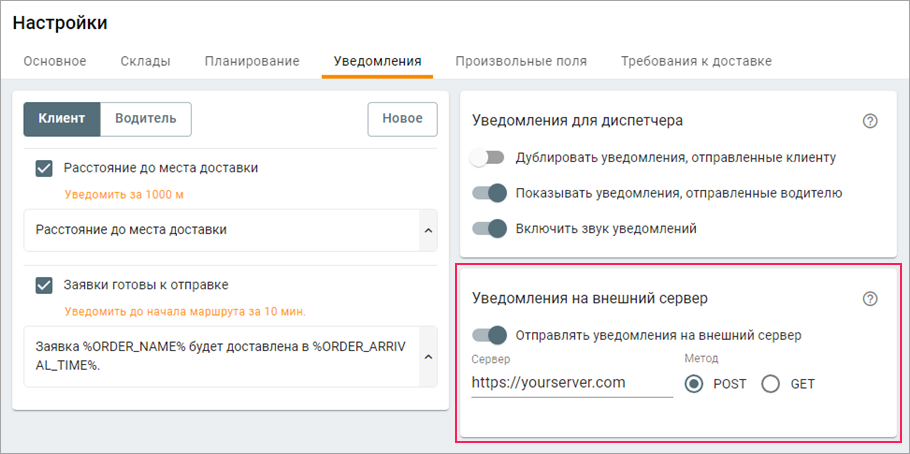Click the server URL input field
This screenshot has height=454, width=910.
571,382
